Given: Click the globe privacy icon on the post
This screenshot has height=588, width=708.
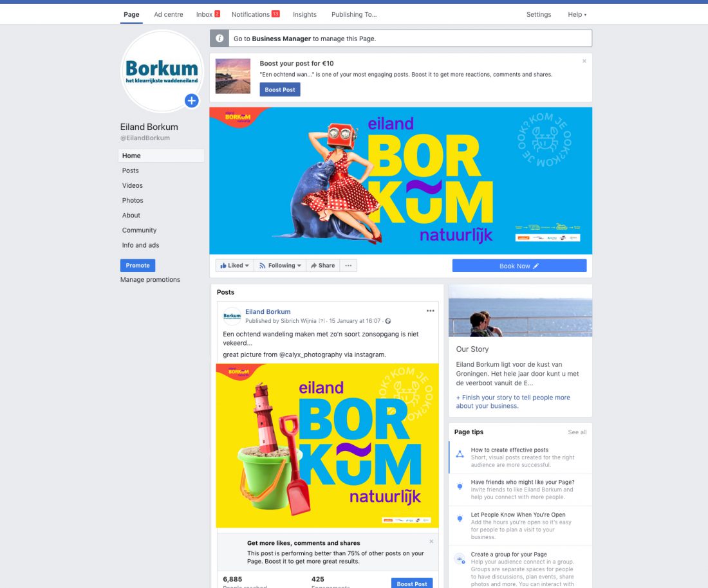Looking at the screenshot, I should pyautogui.click(x=388, y=321).
